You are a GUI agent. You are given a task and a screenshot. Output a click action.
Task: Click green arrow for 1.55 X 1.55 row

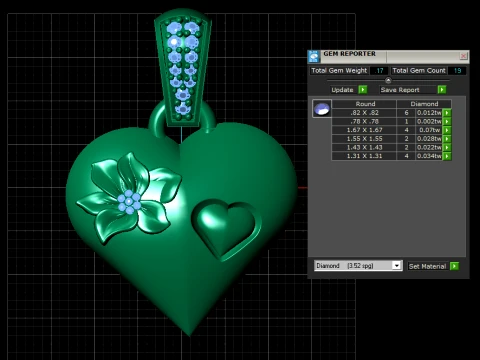[x=447, y=139]
